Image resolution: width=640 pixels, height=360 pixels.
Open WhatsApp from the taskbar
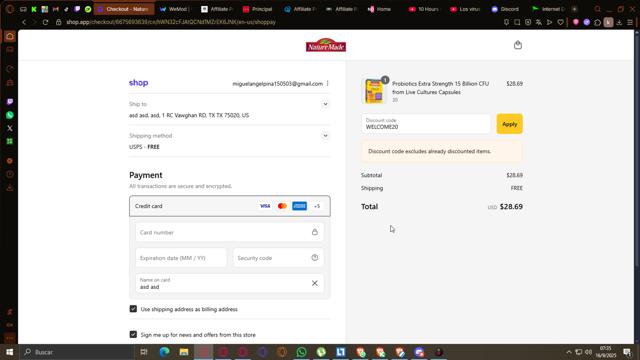coord(301,352)
